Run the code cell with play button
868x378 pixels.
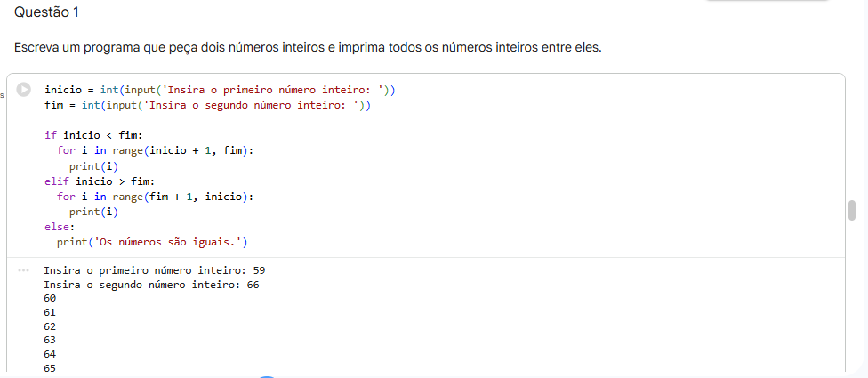(23, 89)
